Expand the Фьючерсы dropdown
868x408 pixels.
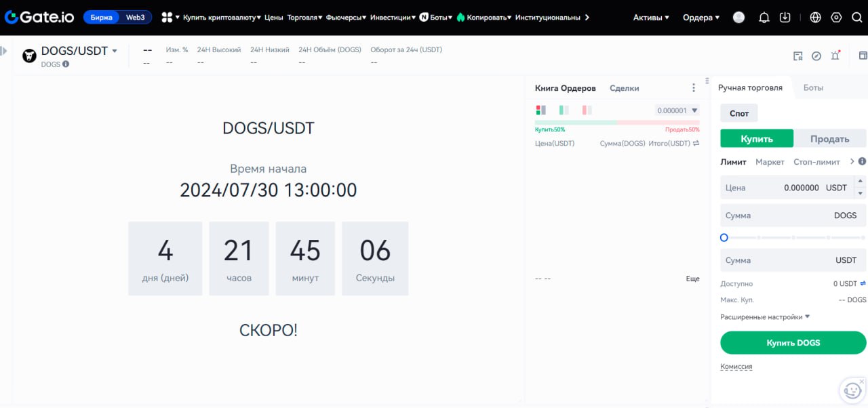pos(346,18)
